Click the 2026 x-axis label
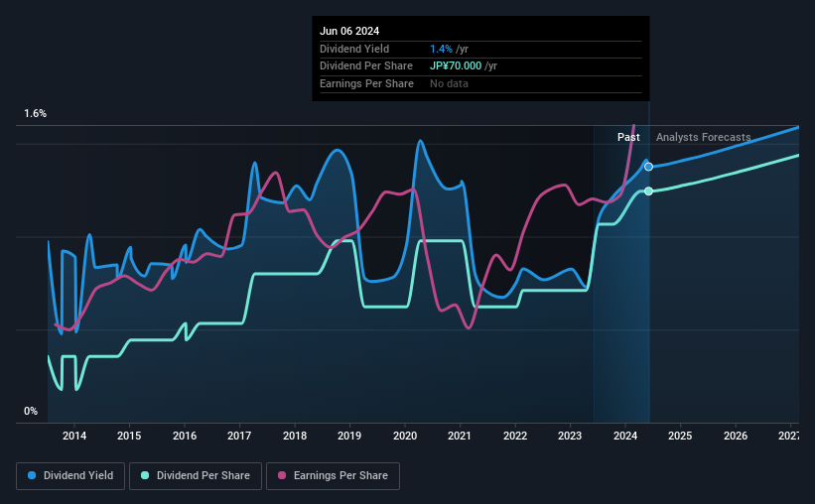This screenshot has width=815, height=504. 736,436
